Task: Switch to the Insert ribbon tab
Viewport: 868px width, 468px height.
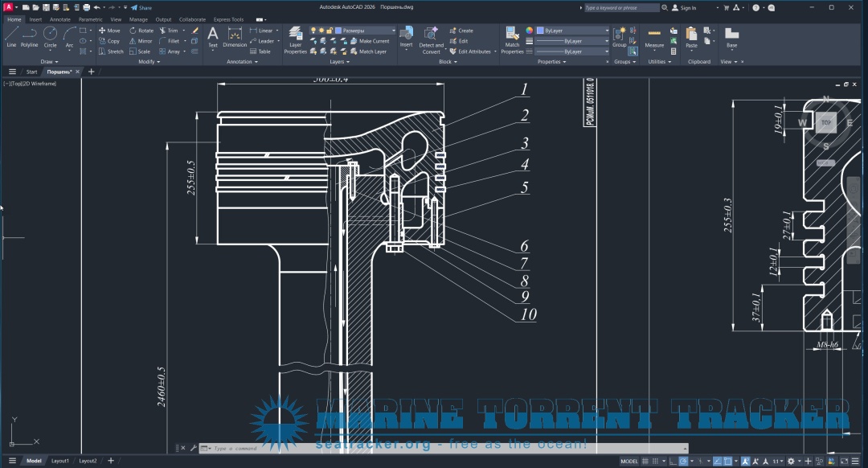Action: 35,19
